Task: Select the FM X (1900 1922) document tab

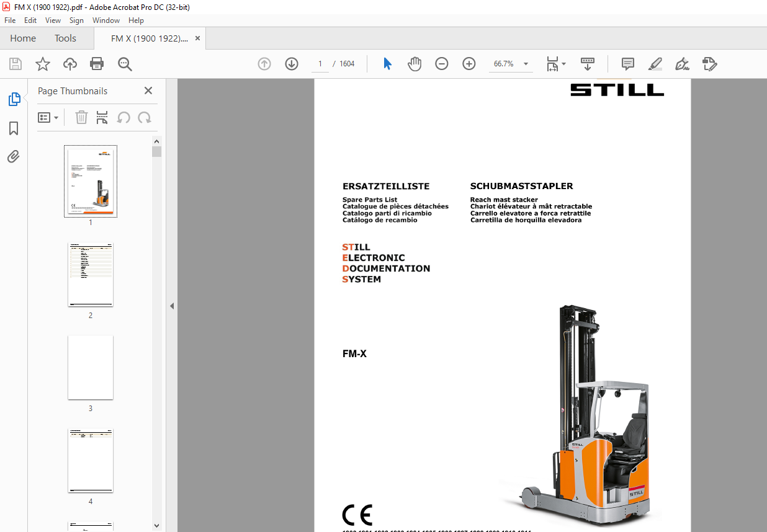Action: pos(150,38)
